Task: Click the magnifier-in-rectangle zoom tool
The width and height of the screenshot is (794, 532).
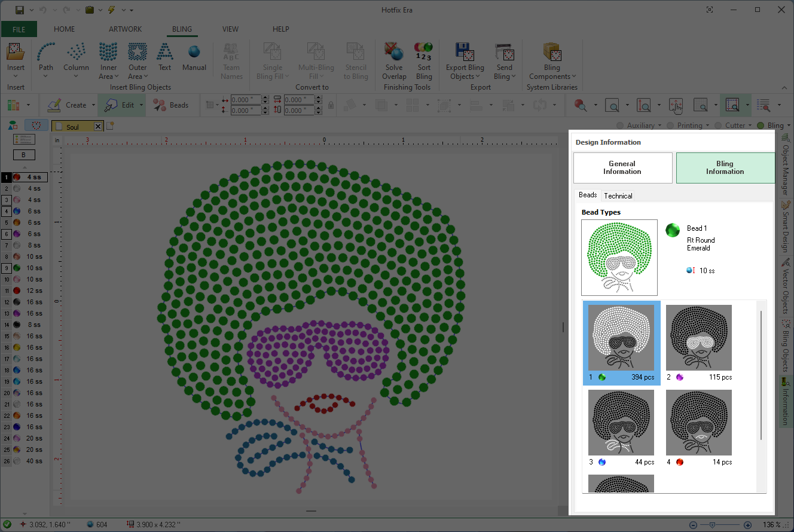Action: [612, 105]
